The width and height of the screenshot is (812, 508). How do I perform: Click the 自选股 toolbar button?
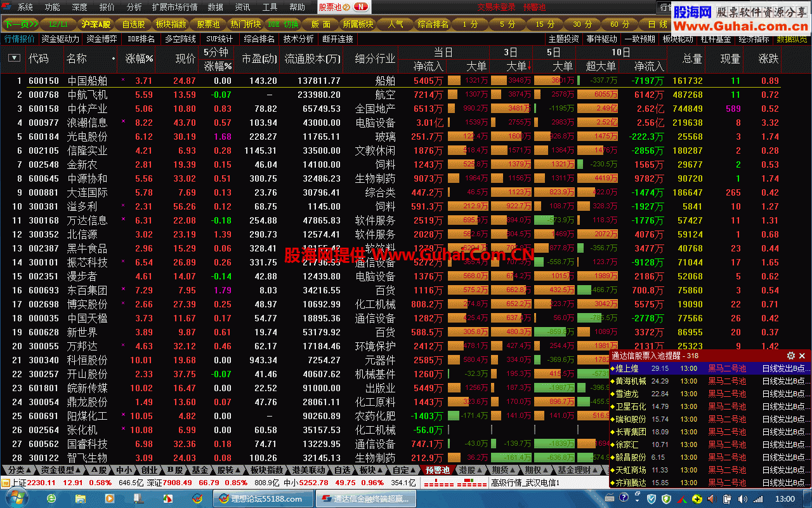click(133, 24)
